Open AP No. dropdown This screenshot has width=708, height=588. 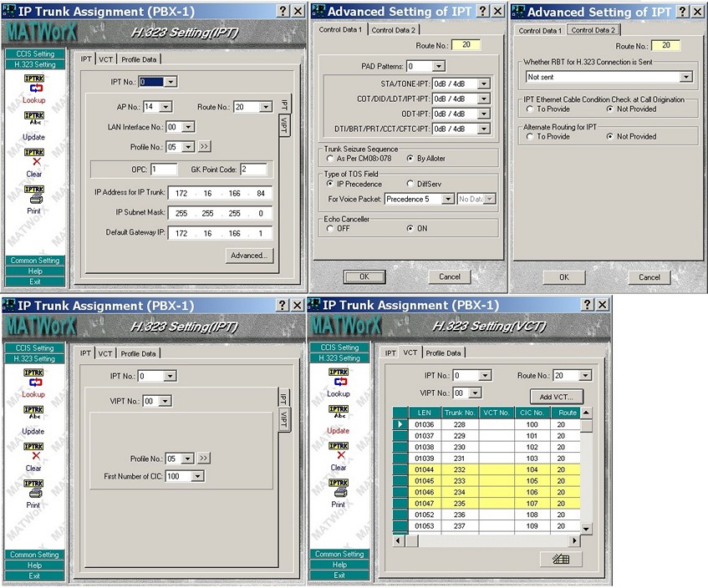(x=166, y=107)
